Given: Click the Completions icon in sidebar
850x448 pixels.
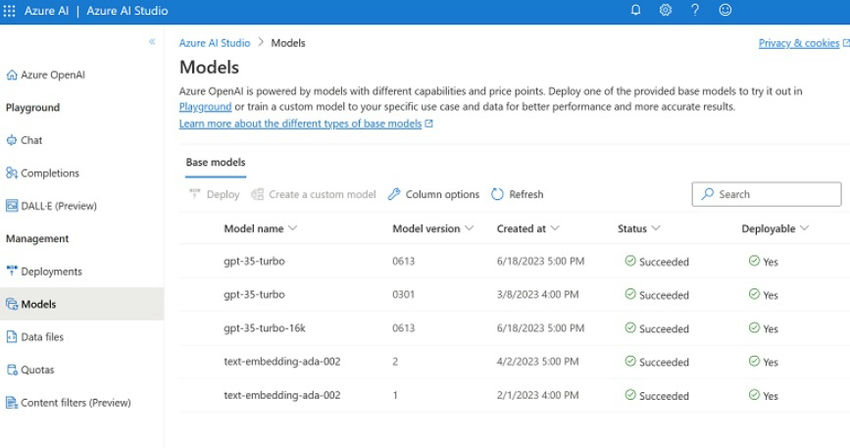Looking at the screenshot, I should click(x=11, y=173).
